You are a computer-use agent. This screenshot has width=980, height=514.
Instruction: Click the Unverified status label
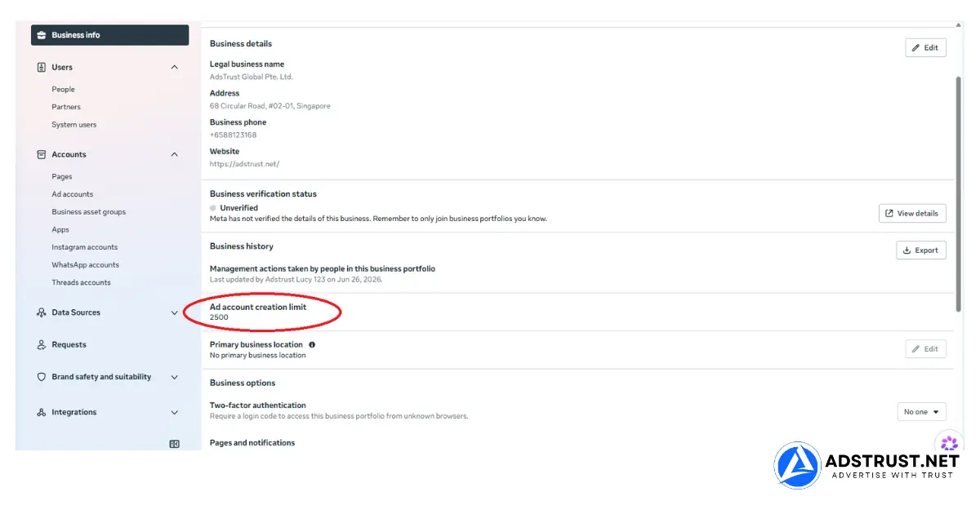click(238, 208)
